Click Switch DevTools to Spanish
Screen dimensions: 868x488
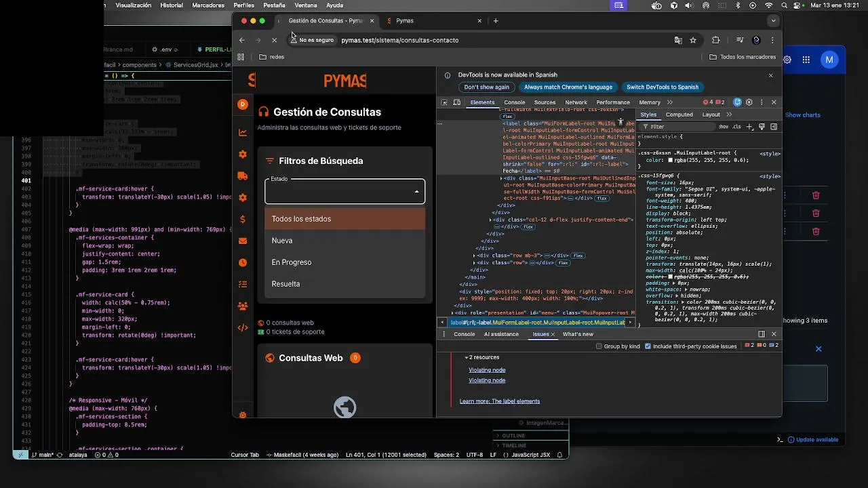663,87
